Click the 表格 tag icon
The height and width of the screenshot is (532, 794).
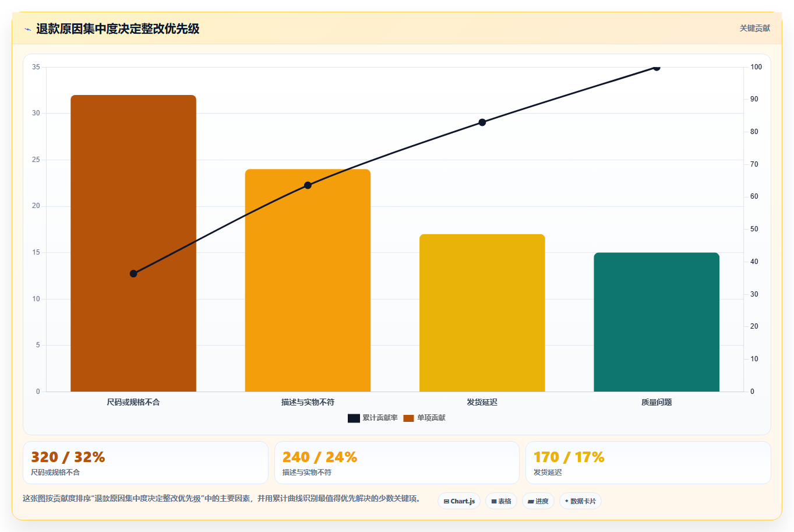coord(494,501)
